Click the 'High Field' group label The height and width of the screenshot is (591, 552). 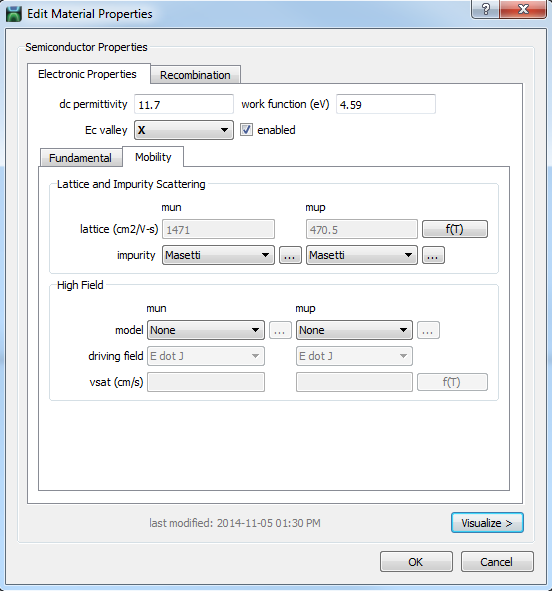pos(80,285)
